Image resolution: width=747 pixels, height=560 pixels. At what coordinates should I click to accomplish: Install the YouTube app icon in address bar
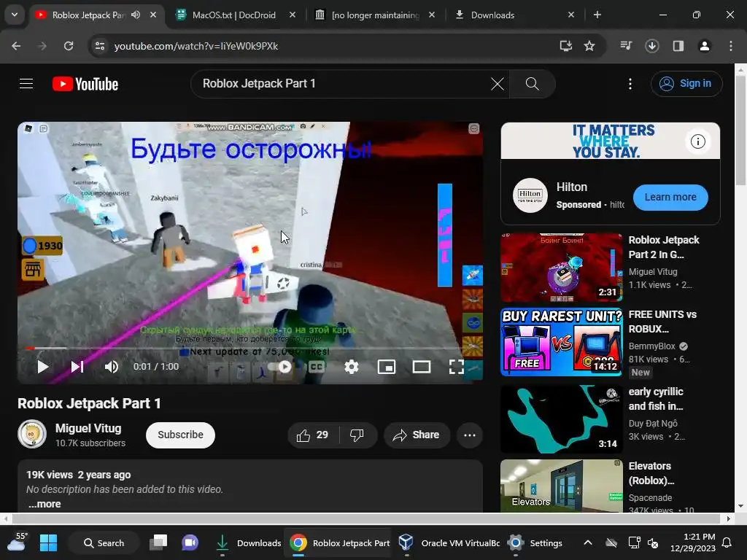pyautogui.click(x=565, y=46)
